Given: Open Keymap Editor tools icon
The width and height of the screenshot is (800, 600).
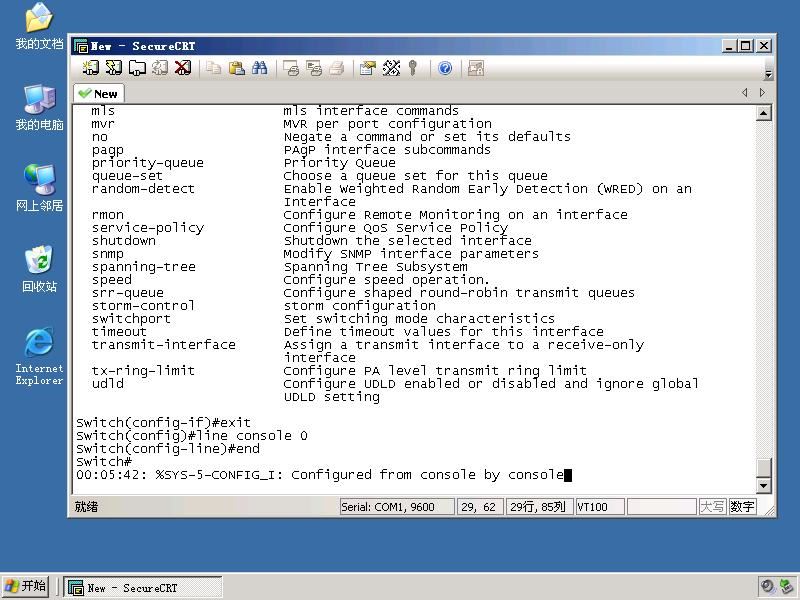Looking at the screenshot, I should (391, 68).
